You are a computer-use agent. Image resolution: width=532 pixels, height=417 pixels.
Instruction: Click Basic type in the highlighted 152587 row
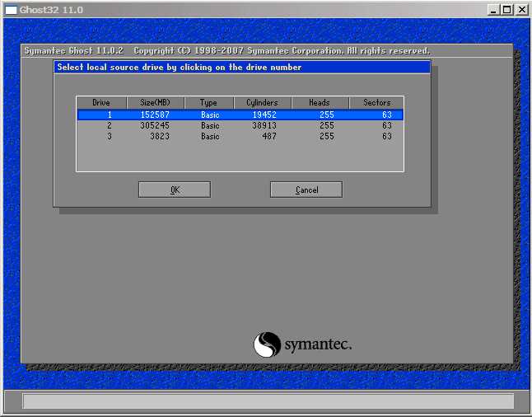point(210,115)
